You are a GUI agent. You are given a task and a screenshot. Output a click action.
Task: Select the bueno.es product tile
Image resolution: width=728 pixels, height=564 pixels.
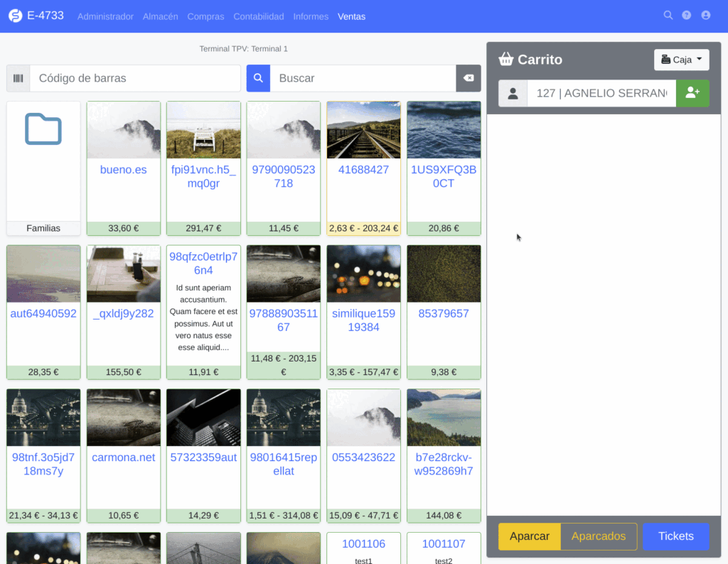124,168
